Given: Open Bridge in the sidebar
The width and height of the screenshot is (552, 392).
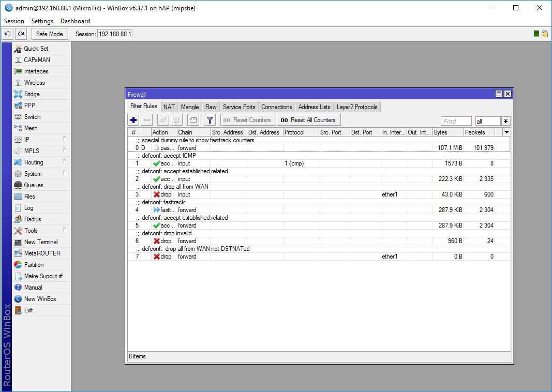Looking at the screenshot, I should pyautogui.click(x=41, y=94).
